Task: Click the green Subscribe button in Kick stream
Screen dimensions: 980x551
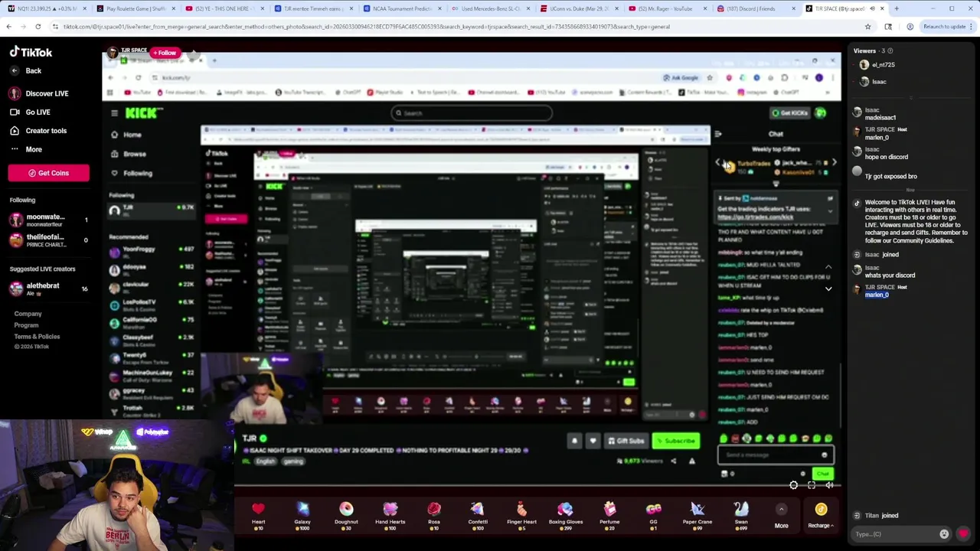Action: (x=675, y=441)
